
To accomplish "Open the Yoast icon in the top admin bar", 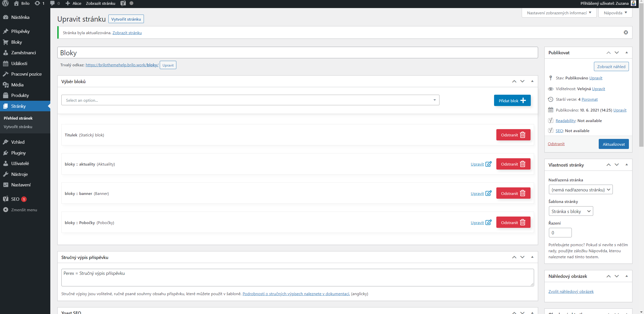I will click(x=123, y=3).
